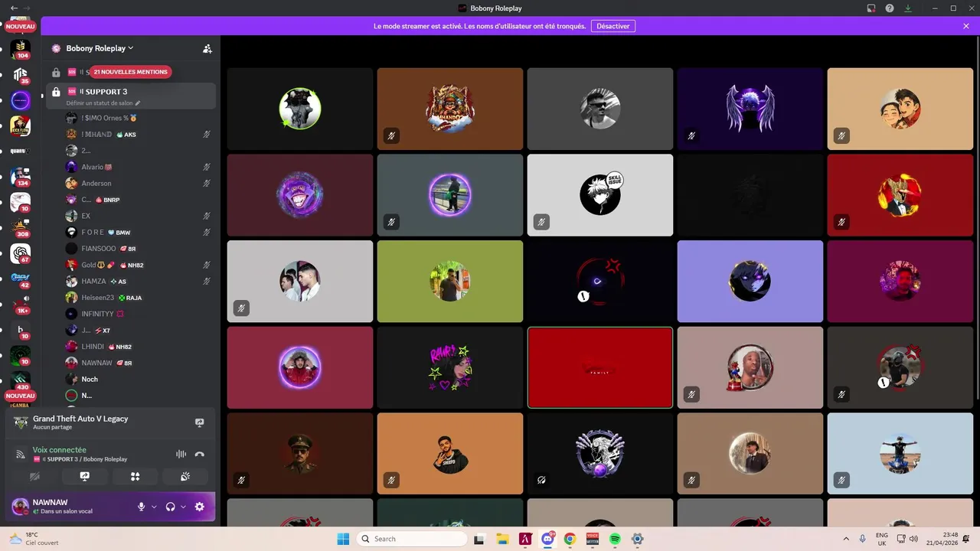Open the server with the 35 badge

[x=21, y=74]
